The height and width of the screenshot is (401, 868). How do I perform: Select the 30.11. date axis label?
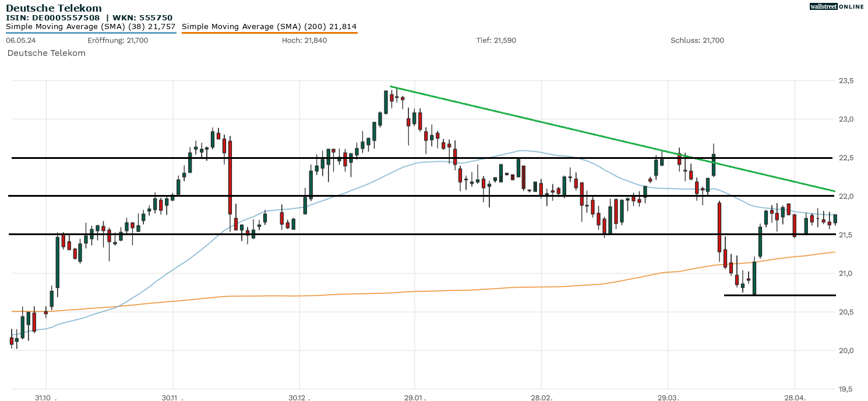172,398
